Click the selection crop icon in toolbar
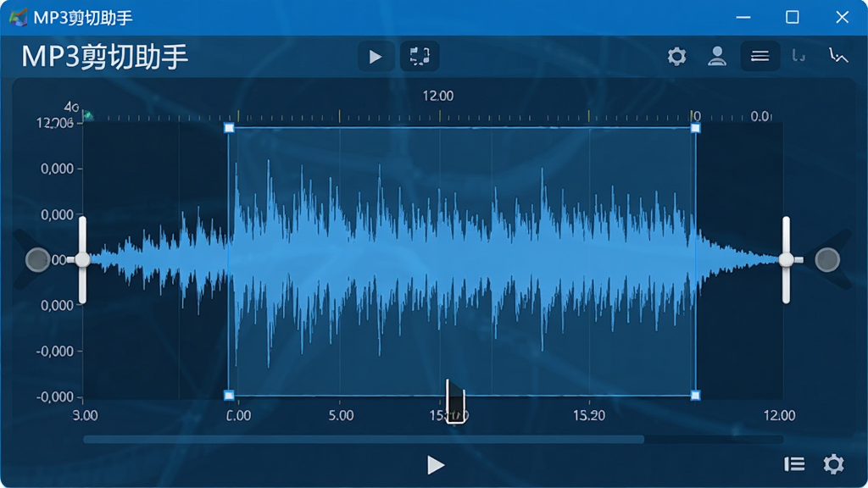The width and height of the screenshot is (868, 488). click(x=420, y=57)
